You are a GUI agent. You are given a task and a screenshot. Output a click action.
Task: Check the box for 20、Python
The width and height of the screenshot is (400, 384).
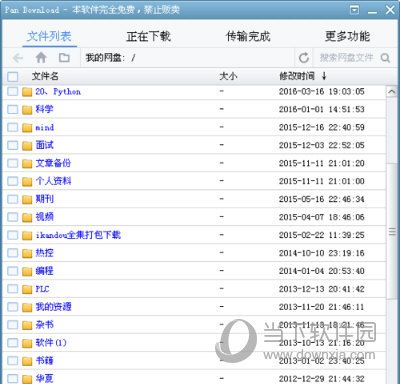[x=13, y=91]
